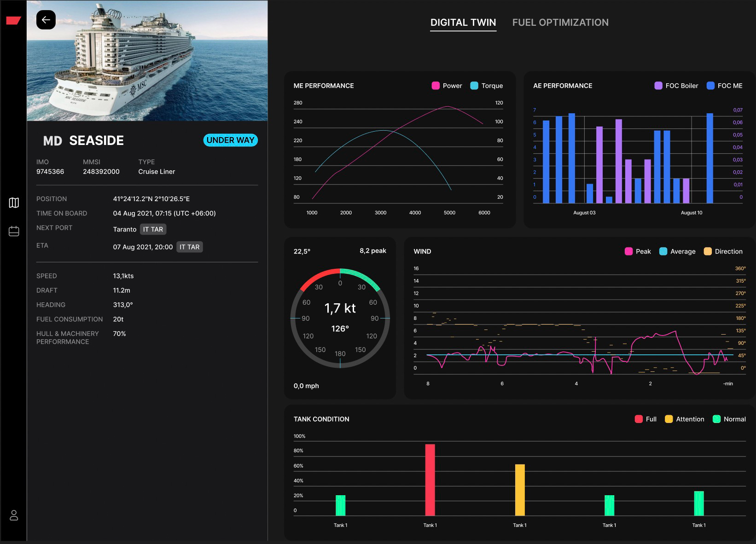Toggle the Torque series visibility
756x544 pixels.
click(474, 86)
